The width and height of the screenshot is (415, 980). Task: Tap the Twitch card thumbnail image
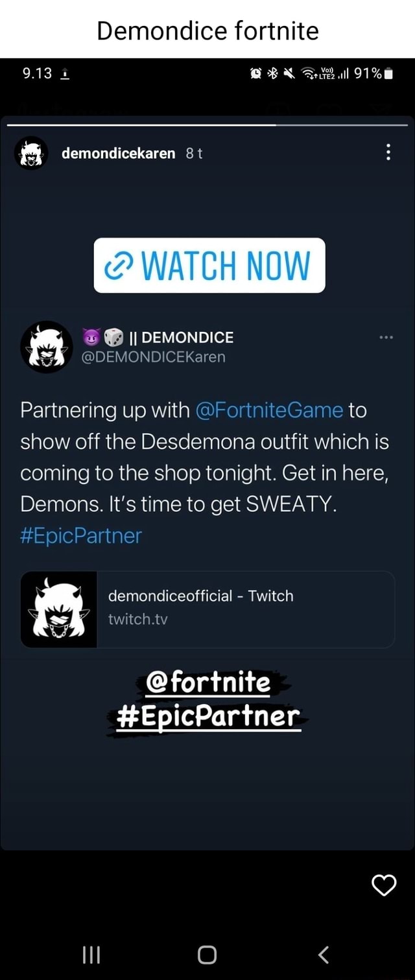[x=59, y=609]
